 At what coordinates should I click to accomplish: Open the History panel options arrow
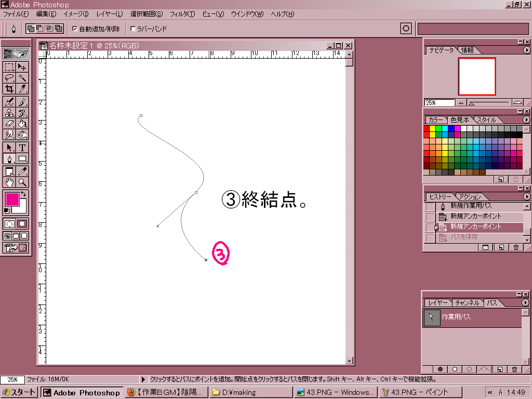(526, 196)
